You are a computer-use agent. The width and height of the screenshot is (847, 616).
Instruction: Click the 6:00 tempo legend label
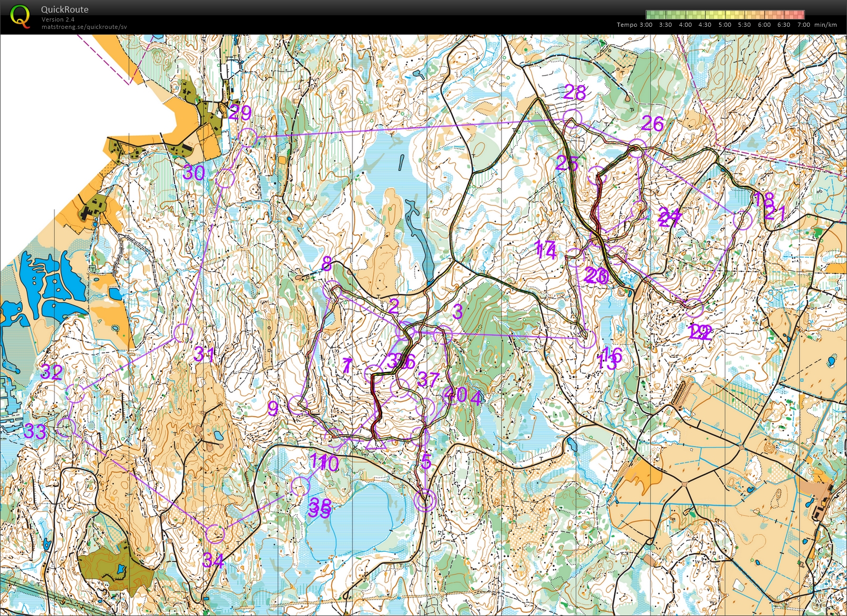tap(764, 25)
